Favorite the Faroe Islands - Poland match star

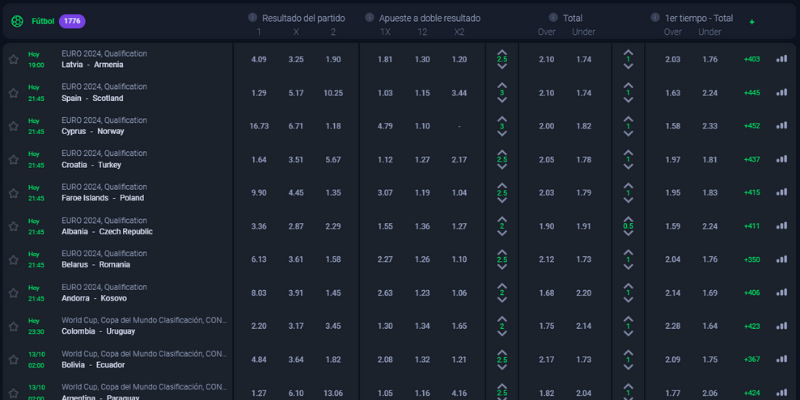14,193
